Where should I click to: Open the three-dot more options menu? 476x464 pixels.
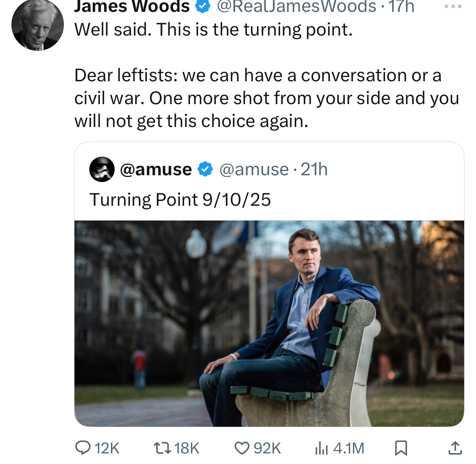coord(454,7)
